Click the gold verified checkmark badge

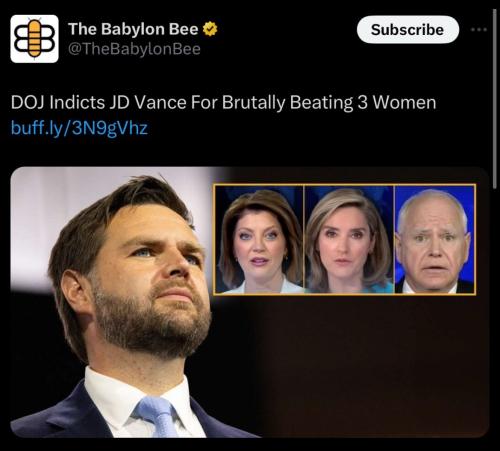coord(210,29)
